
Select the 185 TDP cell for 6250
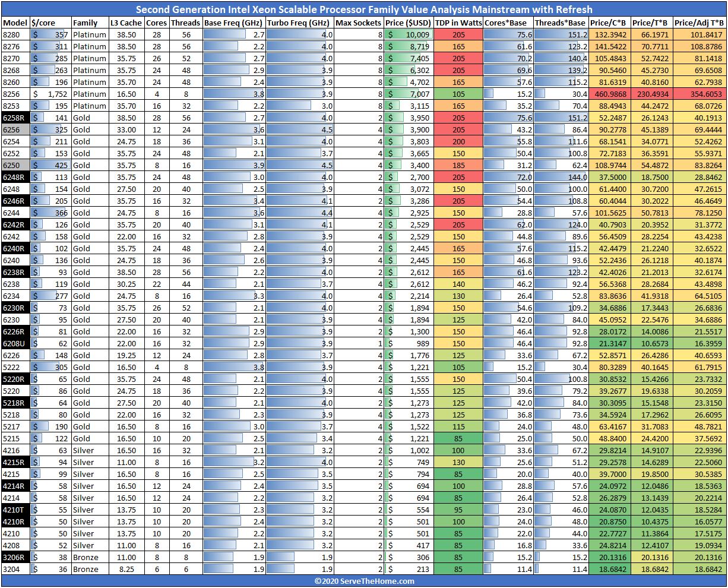[x=458, y=165]
